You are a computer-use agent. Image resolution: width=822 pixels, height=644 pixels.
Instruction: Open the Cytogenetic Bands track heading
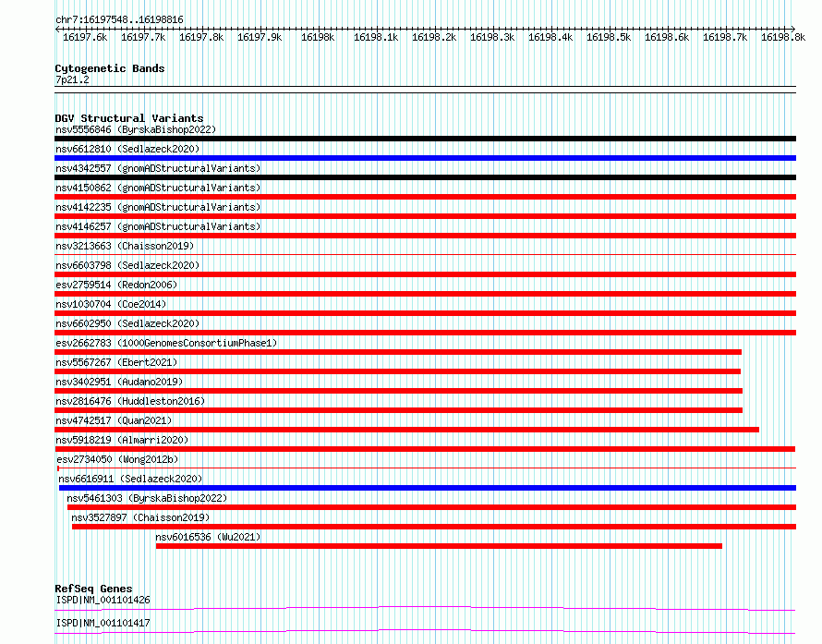click(110, 68)
